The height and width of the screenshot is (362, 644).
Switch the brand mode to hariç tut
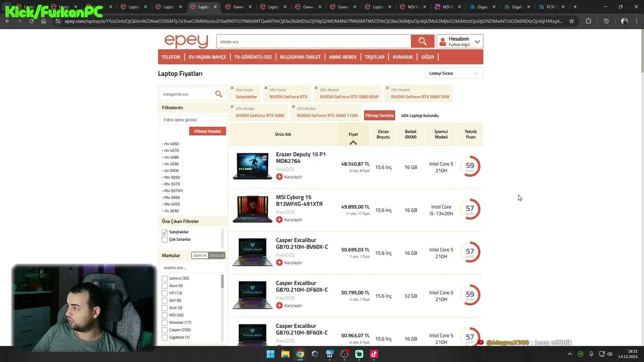217,255
